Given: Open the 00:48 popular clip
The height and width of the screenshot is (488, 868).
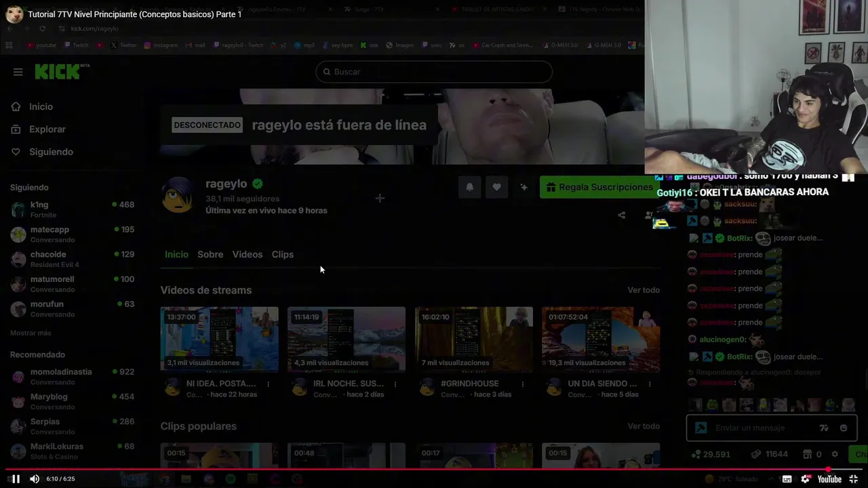Looking at the screenshot, I should point(347,455).
